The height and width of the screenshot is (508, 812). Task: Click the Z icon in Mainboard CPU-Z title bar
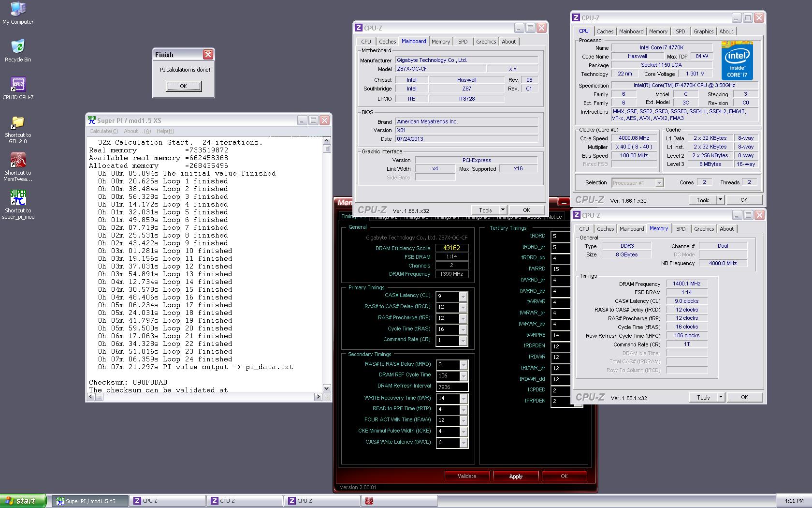pyautogui.click(x=359, y=28)
